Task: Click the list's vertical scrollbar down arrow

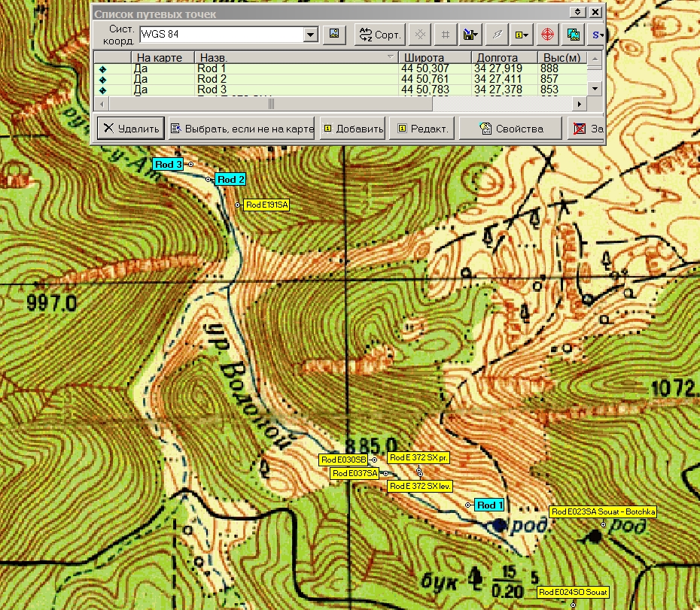Action: [595, 89]
